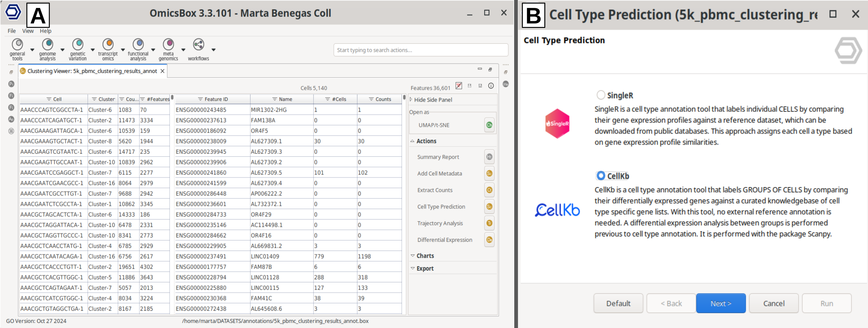Select the CellKb radio button
The image size is (868, 328).
point(601,176)
